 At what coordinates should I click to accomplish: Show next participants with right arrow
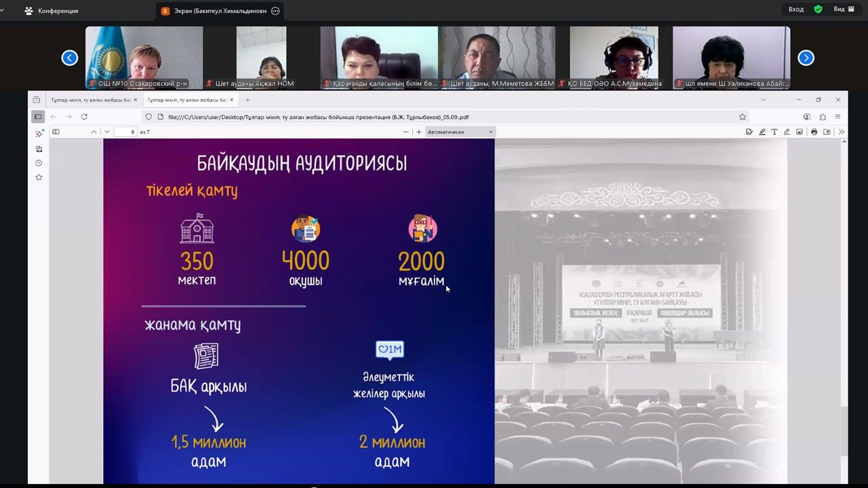806,58
